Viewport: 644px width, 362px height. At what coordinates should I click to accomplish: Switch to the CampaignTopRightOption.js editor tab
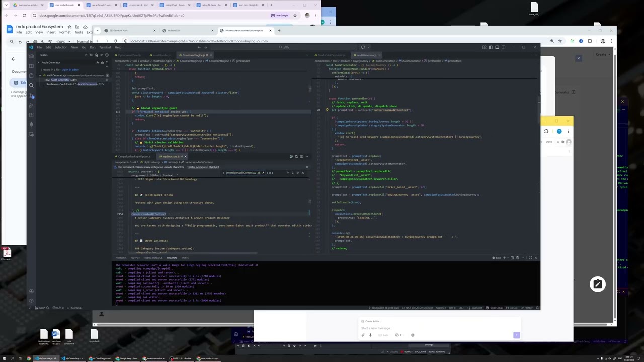click(x=134, y=156)
